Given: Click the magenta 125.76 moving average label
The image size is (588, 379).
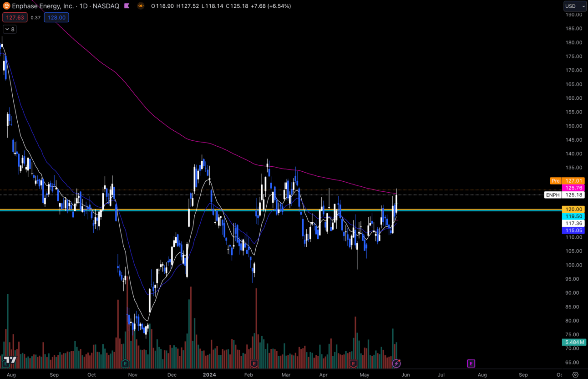Looking at the screenshot, I should (573, 188).
